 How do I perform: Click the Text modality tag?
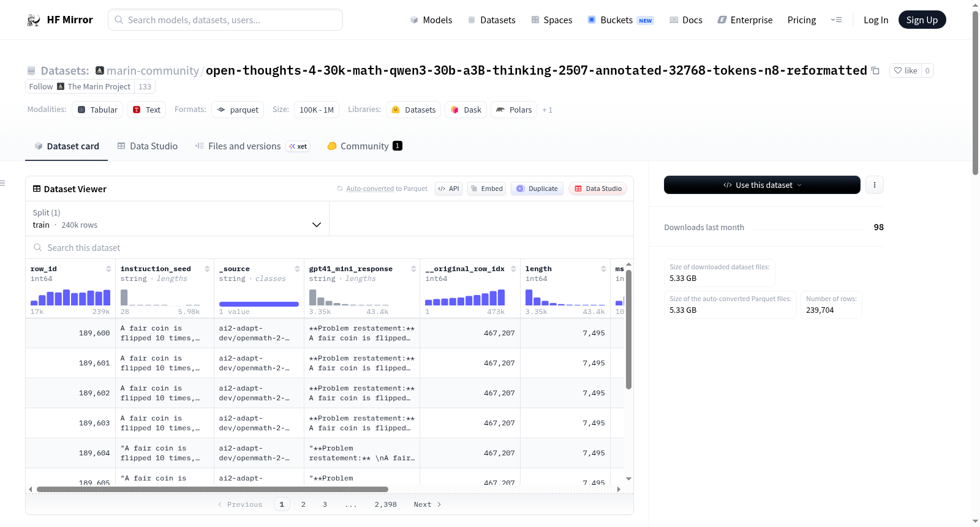[x=146, y=110]
